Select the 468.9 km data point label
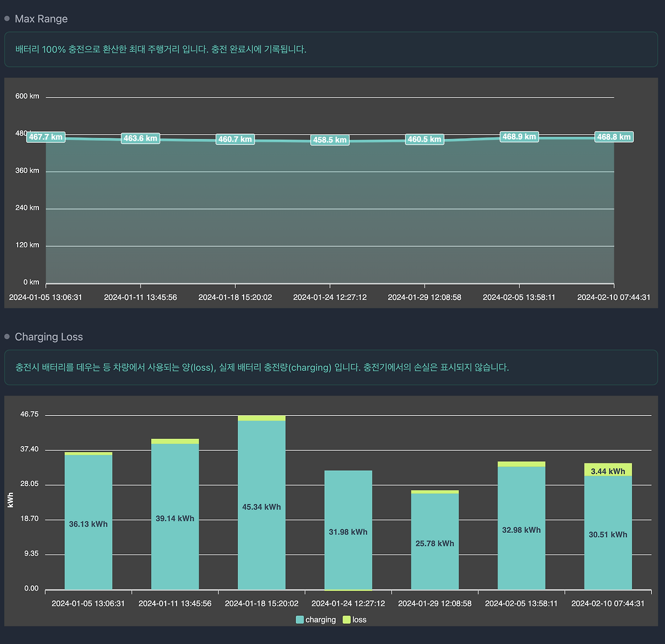665x644 pixels. (x=520, y=137)
